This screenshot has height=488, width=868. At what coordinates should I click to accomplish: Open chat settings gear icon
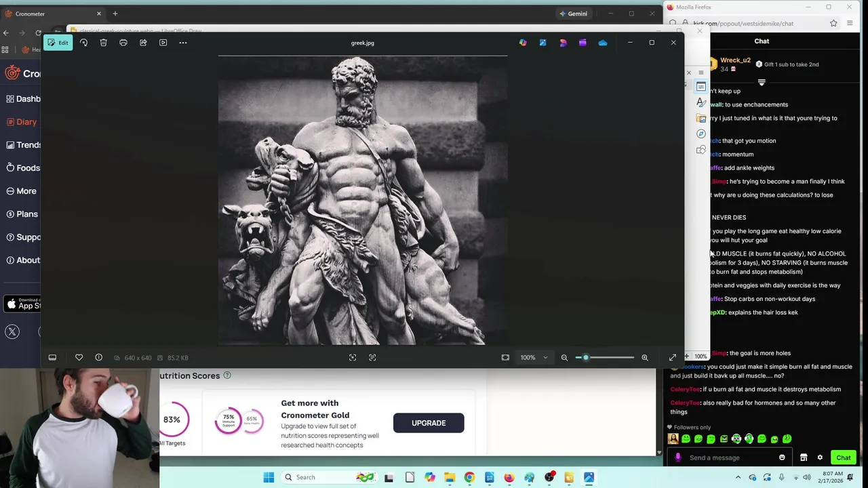pyautogui.click(x=820, y=457)
